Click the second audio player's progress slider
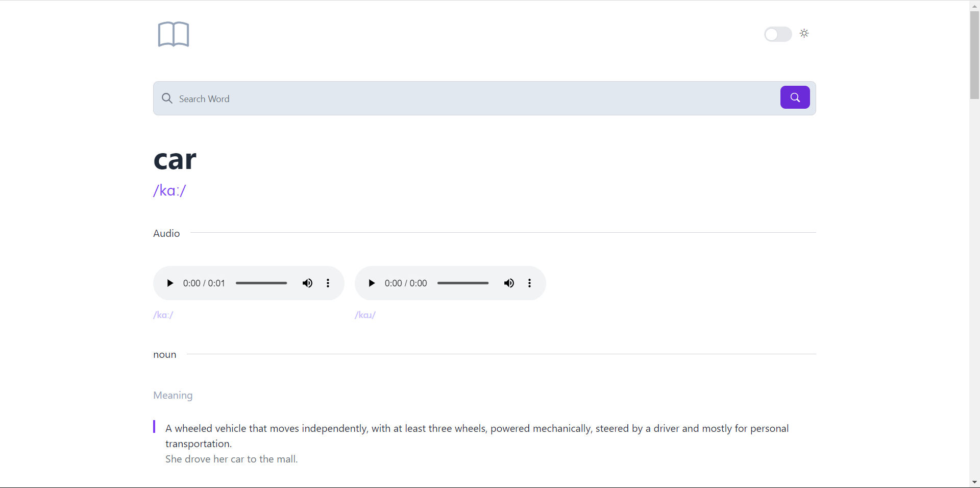Image resolution: width=980 pixels, height=488 pixels. click(x=463, y=283)
